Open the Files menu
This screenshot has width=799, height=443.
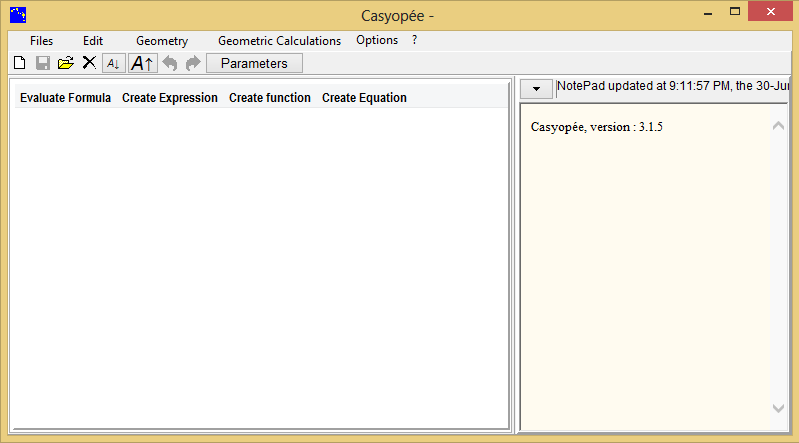(41, 41)
